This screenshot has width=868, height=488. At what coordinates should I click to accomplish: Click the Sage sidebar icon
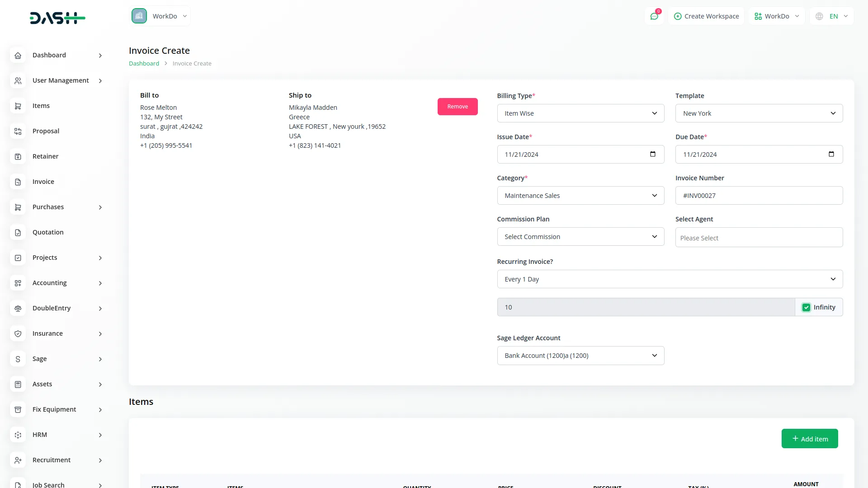coord(18,359)
